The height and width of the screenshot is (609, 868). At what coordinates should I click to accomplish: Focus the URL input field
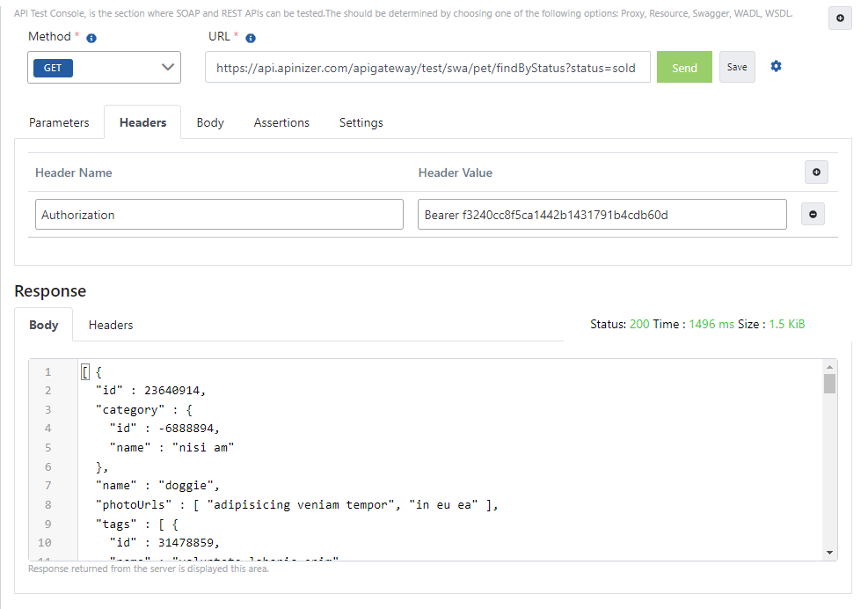(x=427, y=68)
